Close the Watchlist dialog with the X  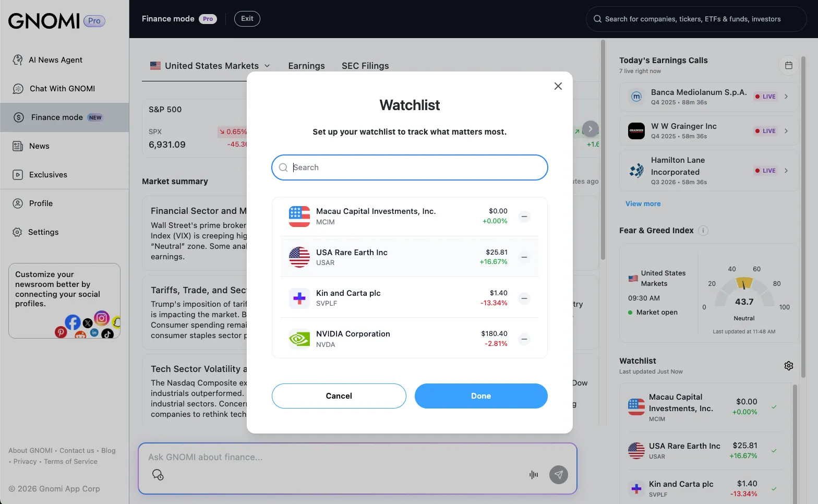(558, 86)
